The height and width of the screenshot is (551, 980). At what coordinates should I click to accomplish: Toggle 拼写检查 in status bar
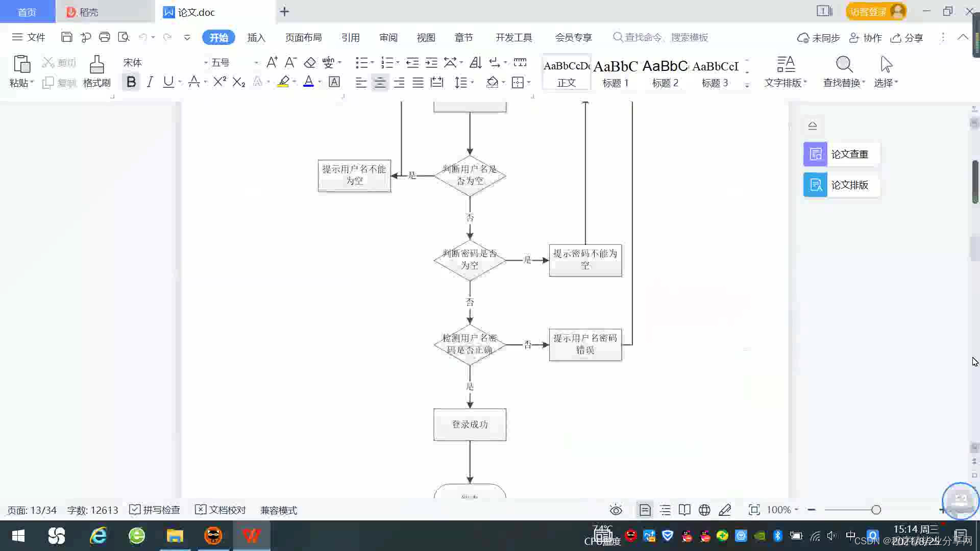tap(155, 510)
